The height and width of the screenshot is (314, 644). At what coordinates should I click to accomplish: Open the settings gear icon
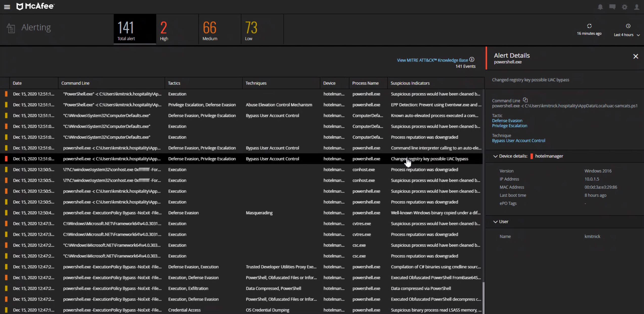[x=625, y=7]
